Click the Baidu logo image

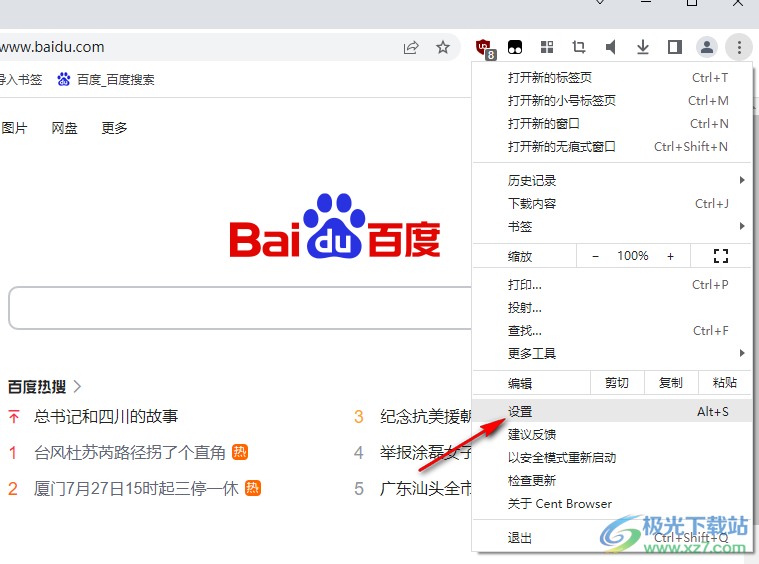coord(334,226)
